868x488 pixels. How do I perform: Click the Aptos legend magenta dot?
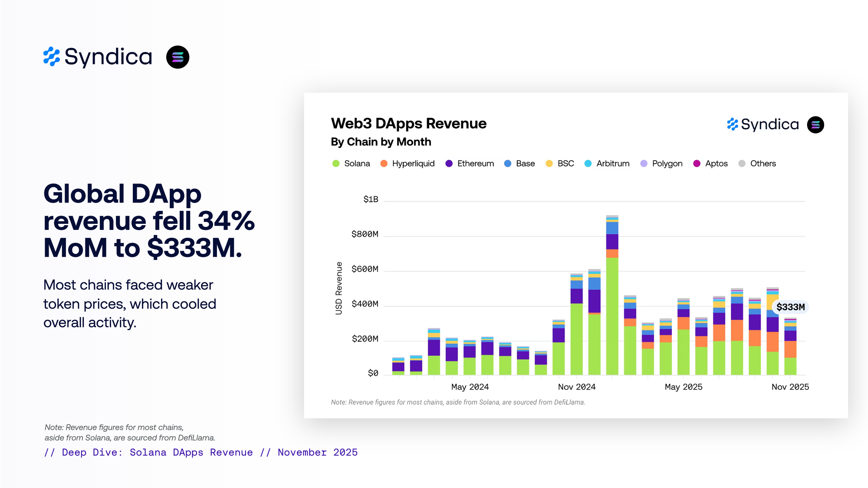coord(697,164)
